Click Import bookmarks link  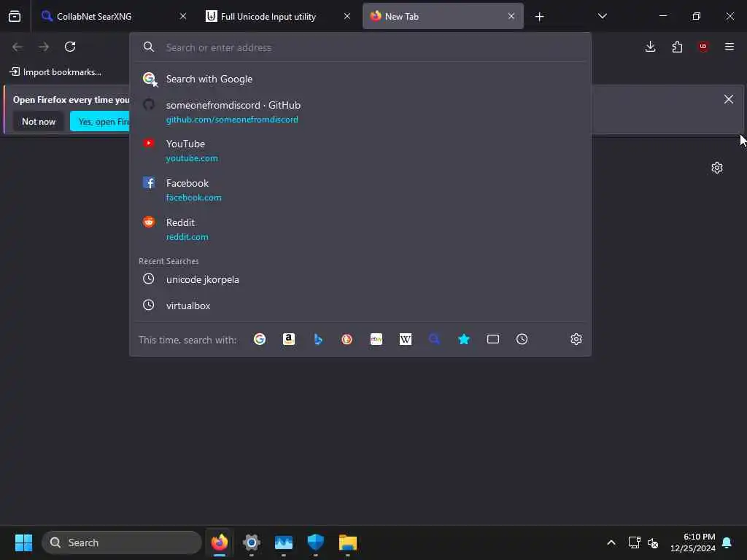55,72
